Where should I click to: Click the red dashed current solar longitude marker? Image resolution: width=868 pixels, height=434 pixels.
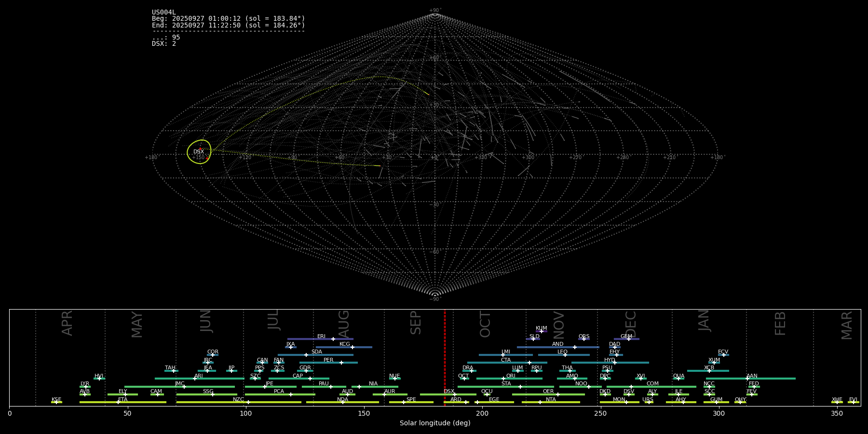(445, 357)
